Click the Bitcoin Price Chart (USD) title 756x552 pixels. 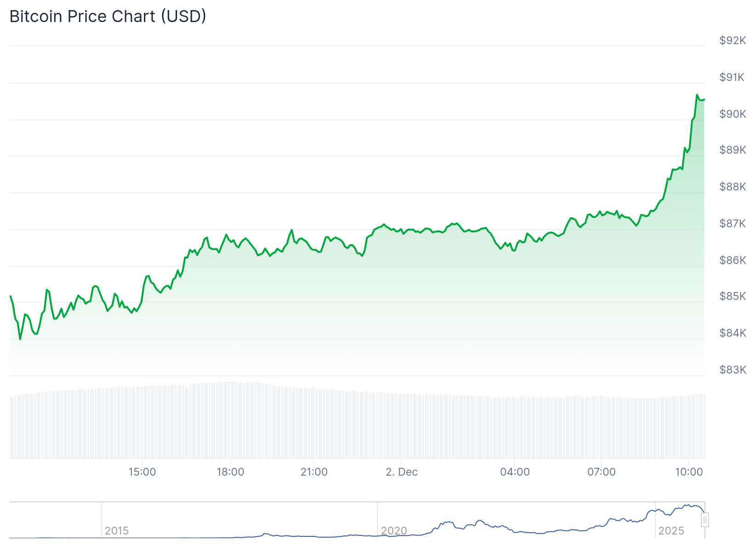tap(108, 17)
